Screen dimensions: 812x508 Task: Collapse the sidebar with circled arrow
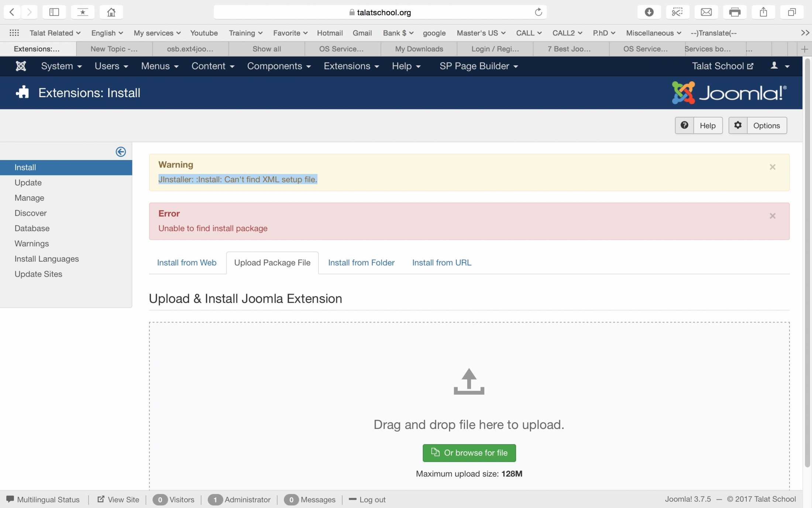[x=121, y=152]
